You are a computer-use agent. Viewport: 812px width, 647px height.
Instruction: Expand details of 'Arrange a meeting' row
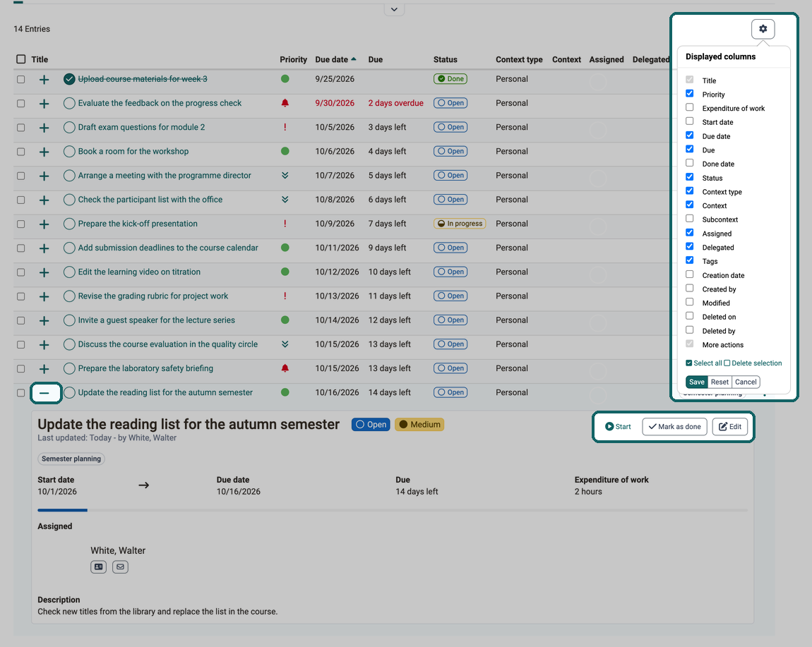[x=44, y=176]
